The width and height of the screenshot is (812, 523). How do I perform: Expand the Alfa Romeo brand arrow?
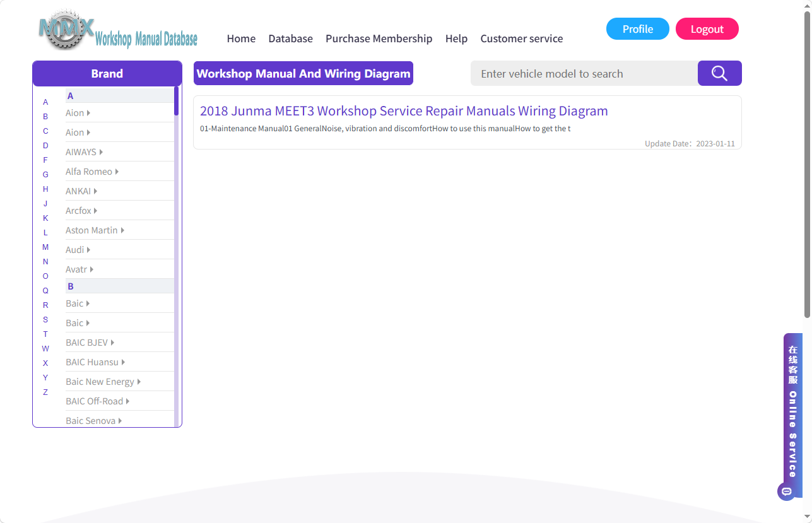(117, 172)
